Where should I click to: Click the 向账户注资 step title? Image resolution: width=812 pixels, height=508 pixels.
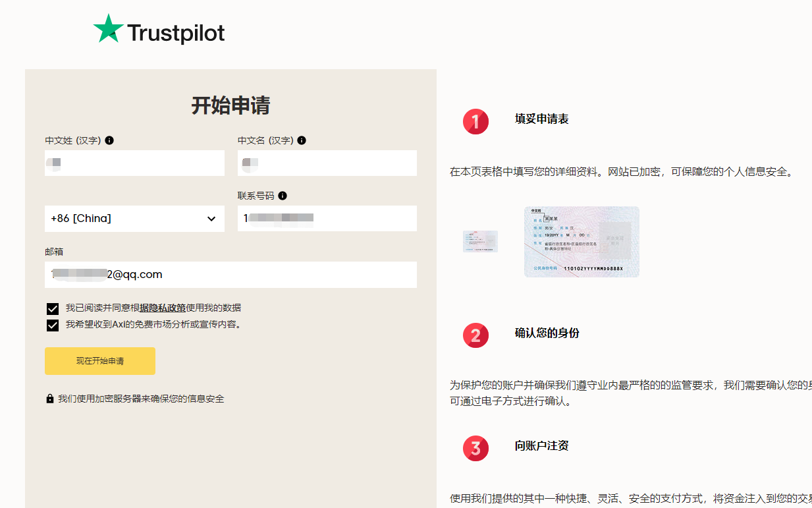click(542, 446)
